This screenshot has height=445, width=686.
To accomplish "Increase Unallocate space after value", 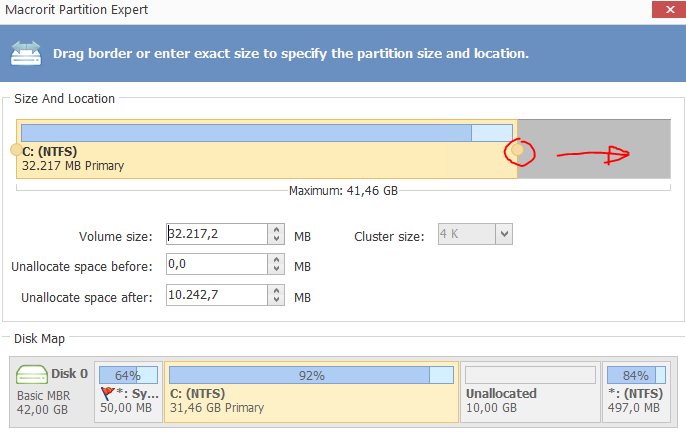I will (x=276, y=291).
